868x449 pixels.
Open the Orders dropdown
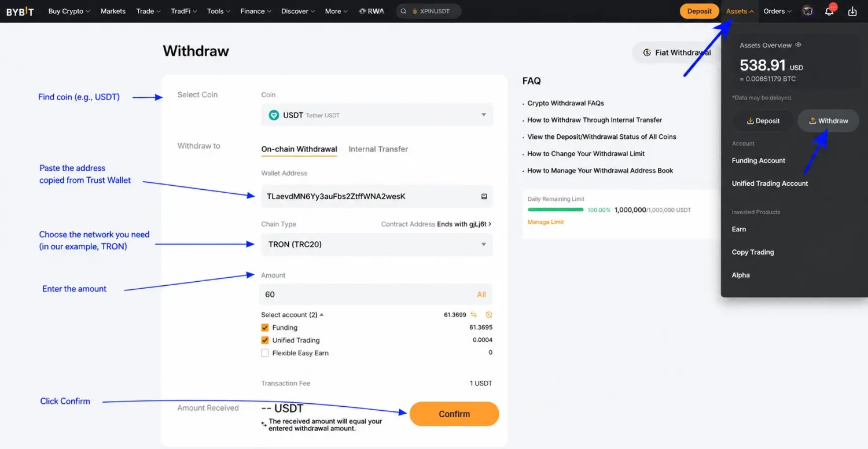tap(777, 11)
